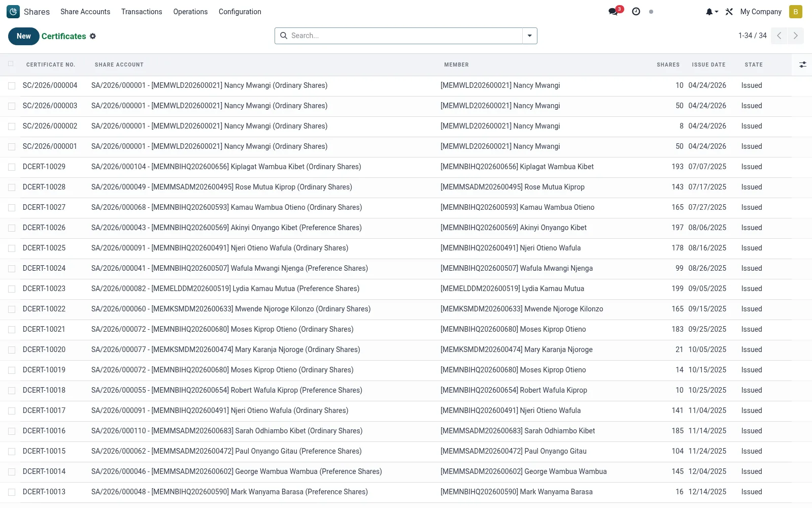Click share account SA/2026/000110 Sarah Odhiambo Kibet
Viewport: 812px width, 508px height.
coord(227,431)
